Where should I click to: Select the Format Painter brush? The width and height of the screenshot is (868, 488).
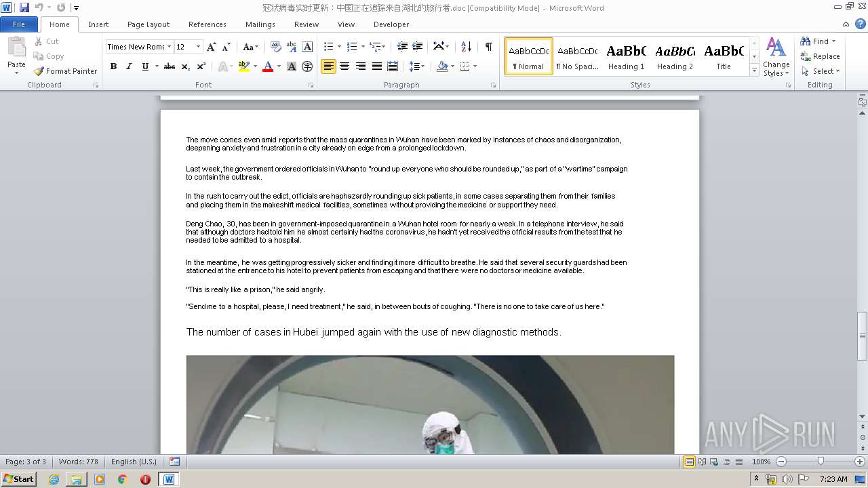tap(65, 71)
